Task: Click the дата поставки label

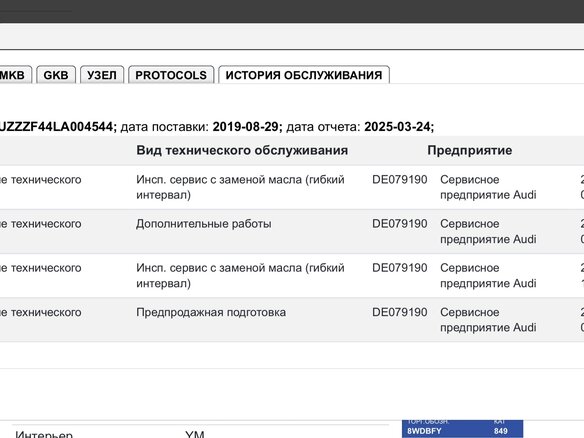Action: pyautogui.click(x=165, y=127)
